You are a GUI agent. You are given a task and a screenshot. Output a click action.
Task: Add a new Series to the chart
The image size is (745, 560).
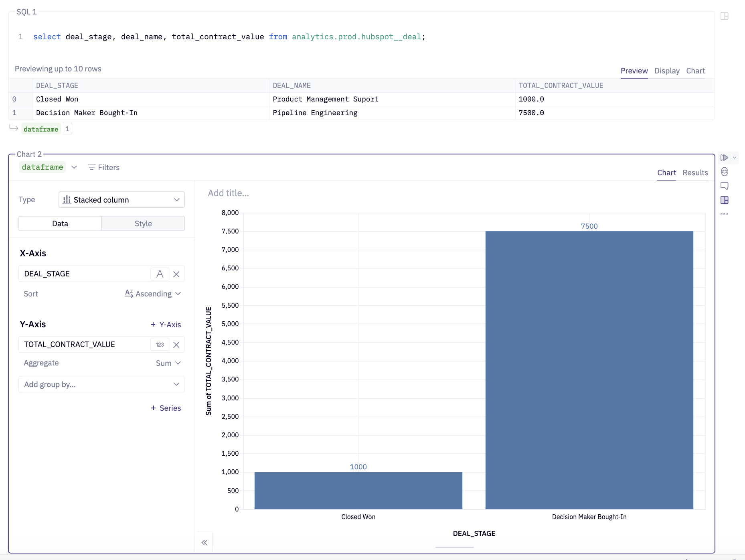[166, 408]
